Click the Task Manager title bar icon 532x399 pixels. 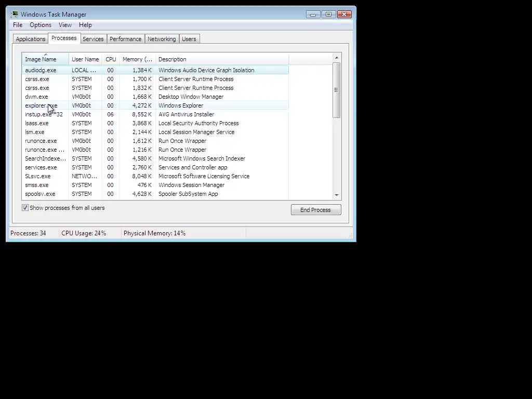[14, 14]
